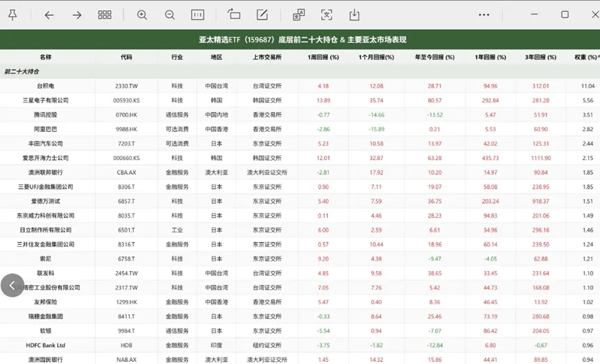
Task: Zoom in on the image
Action: (142, 15)
